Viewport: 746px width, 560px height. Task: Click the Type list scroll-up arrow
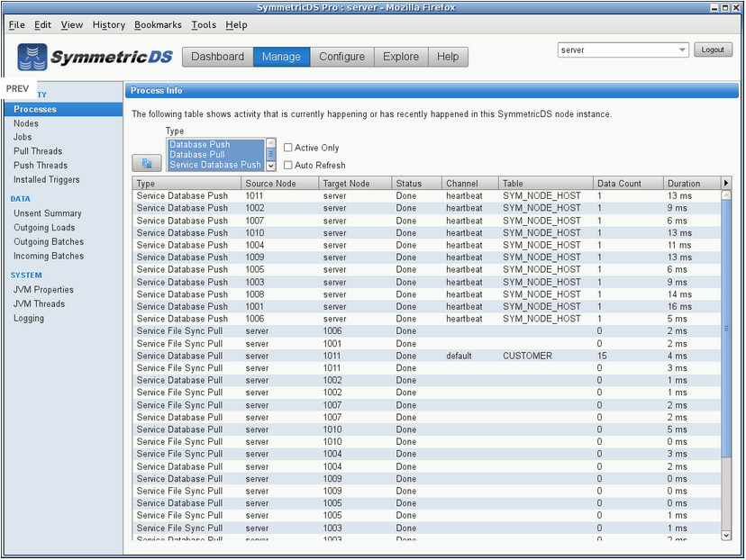tap(270, 143)
